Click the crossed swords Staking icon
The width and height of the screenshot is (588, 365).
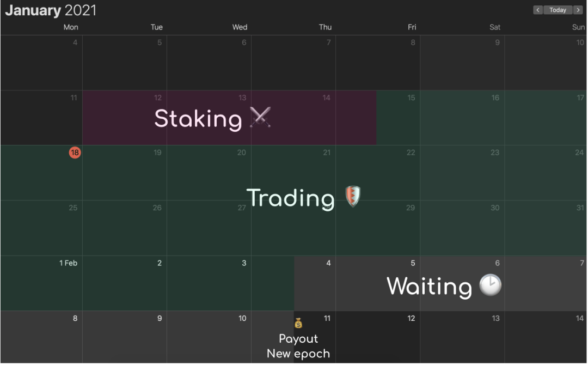[x=260, y=117]
